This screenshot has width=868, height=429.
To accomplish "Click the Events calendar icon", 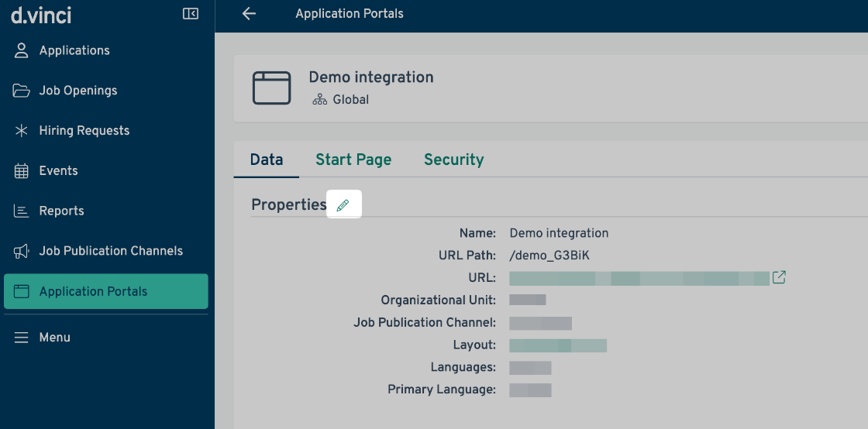I will coord(22,171).
